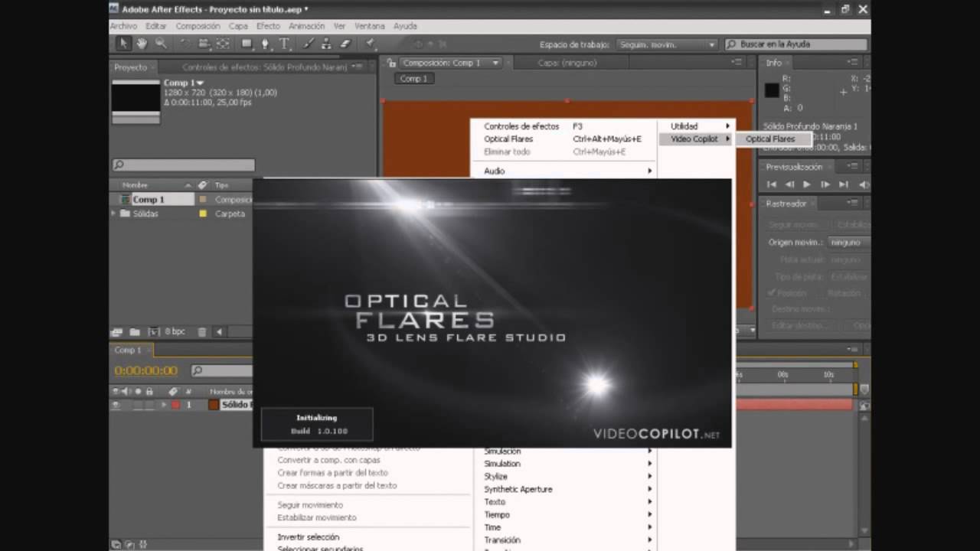
Task: Select the Pen tool
Action: (x=266, y=44)
